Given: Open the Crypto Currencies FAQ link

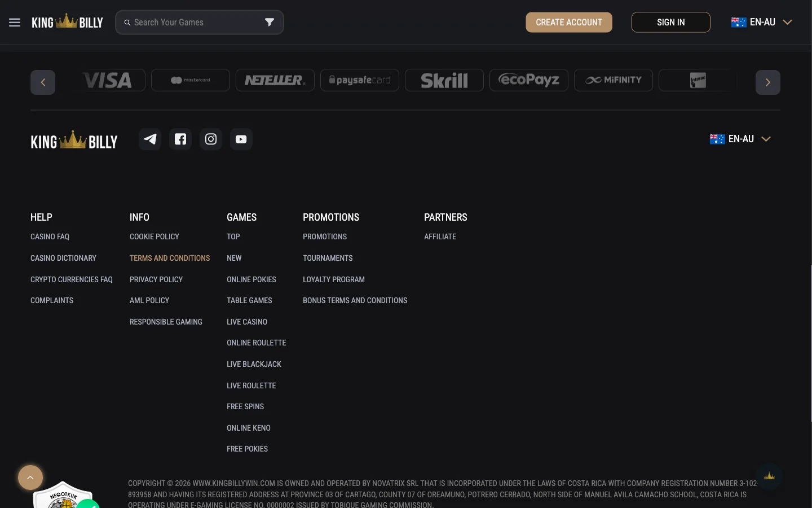Looking at the screenshot, I should click(72, 279).
